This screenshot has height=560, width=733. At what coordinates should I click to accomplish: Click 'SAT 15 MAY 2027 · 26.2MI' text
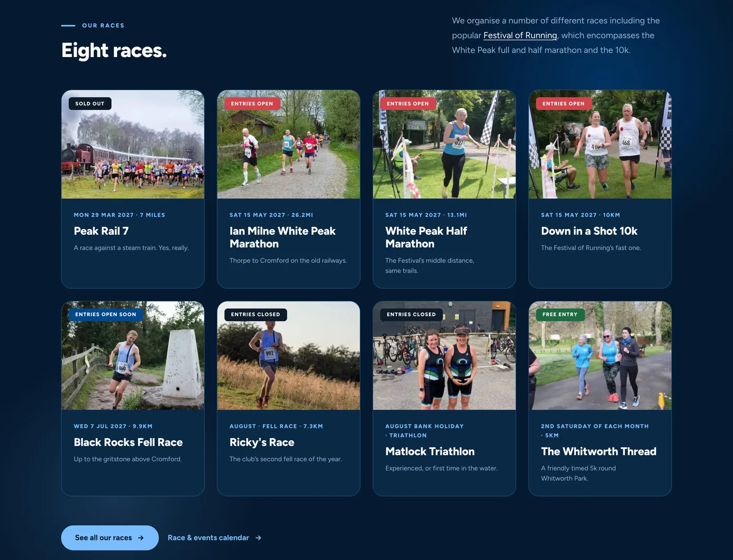pyautogui.click(x=271, y=215)
